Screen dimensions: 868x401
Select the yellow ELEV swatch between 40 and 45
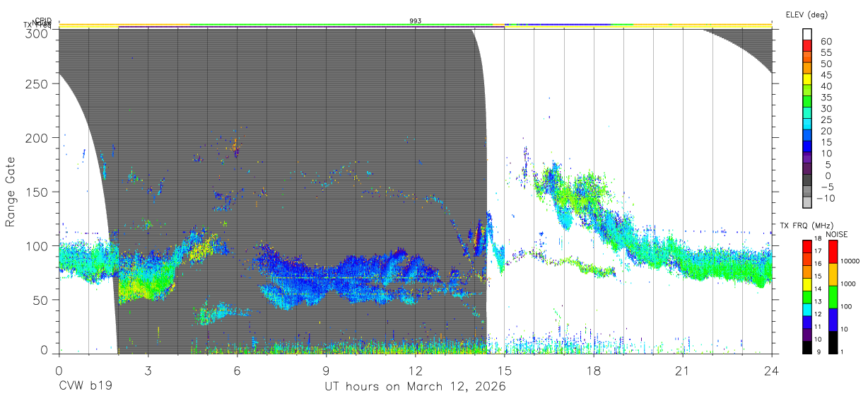(807, 80)
